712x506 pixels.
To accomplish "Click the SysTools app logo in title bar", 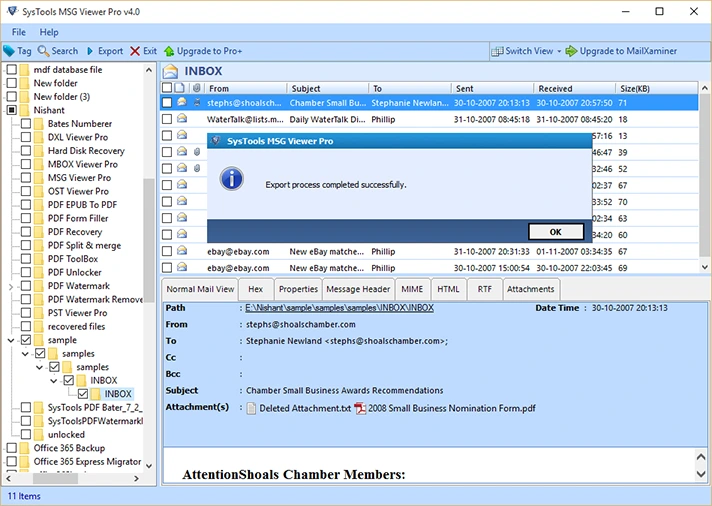I will click(x=12, y=11).
